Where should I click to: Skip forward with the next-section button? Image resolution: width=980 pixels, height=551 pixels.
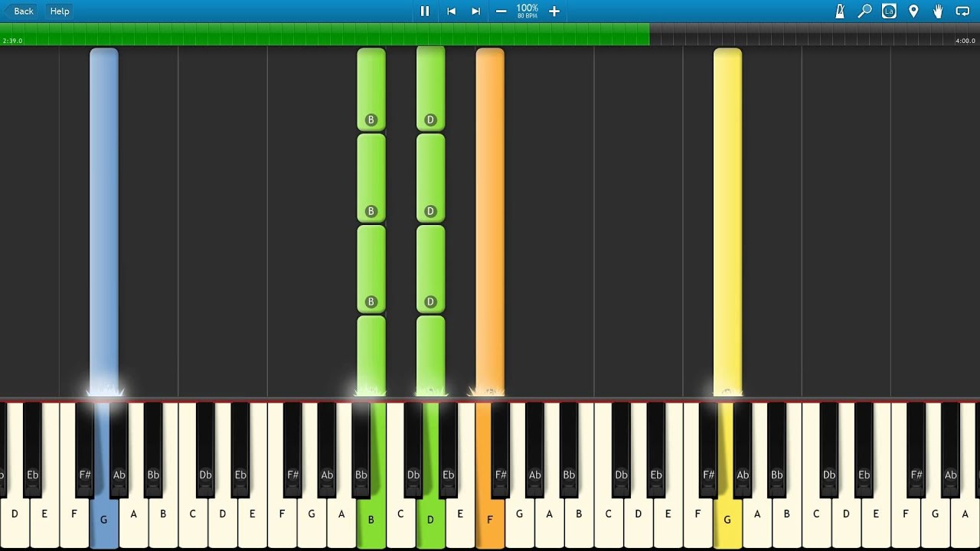pos(475,11)
